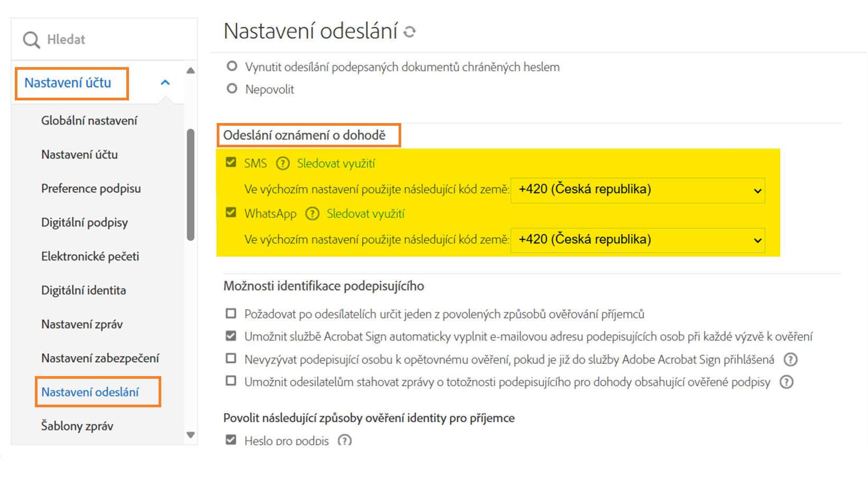Viewport: 868px width, 496px height.
Task: Click the help icon after the re-authentication option
Action: pos(790,359)
